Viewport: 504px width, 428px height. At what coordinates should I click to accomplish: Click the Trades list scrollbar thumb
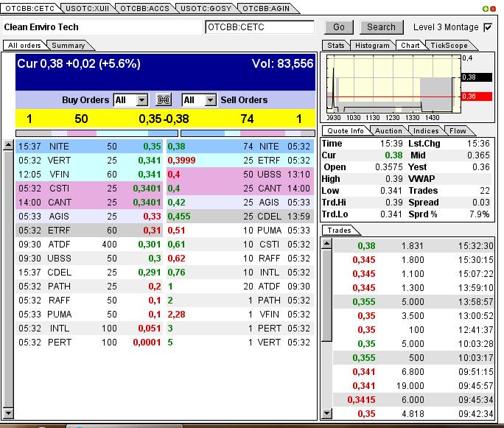tap(327, 295)
